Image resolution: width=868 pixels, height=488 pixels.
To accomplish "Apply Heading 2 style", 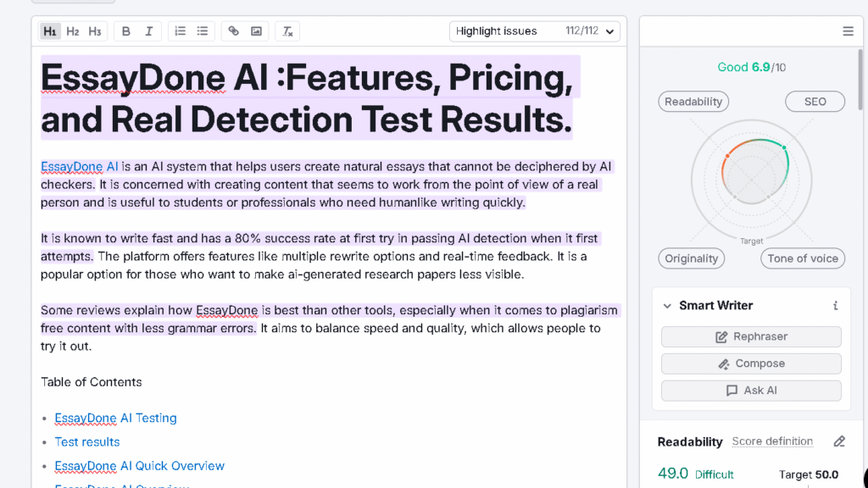I will [72, 30].
